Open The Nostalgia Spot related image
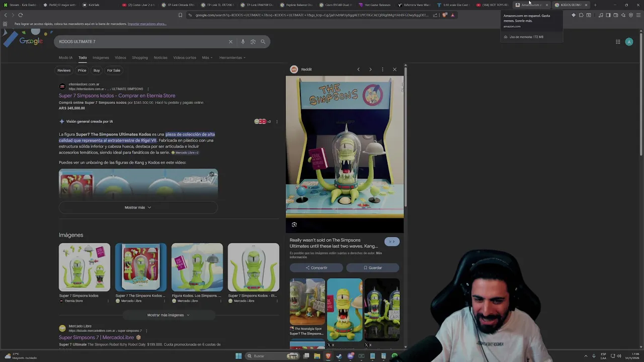 click(x=307, y=302)
